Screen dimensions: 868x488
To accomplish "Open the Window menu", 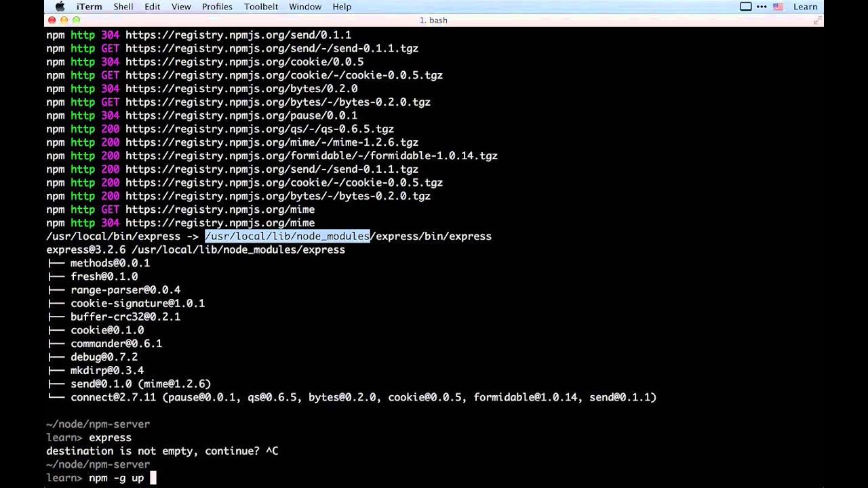I will click(x=305, y=7).
